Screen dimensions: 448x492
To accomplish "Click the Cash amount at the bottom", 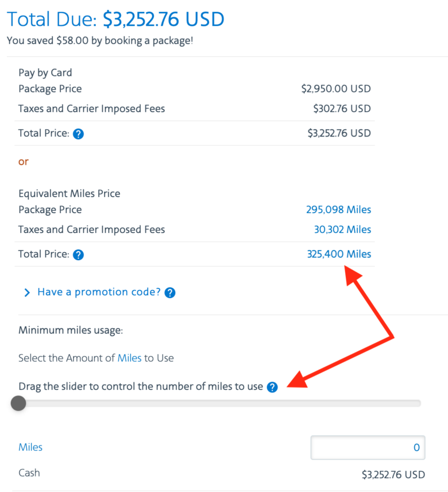I will 393,475.
